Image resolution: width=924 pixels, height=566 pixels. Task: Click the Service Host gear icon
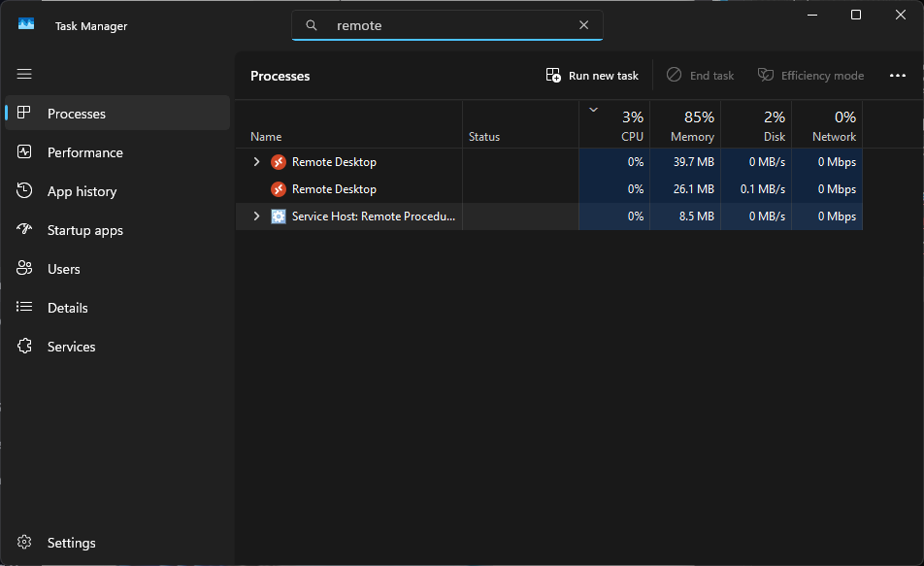[279, 216]
